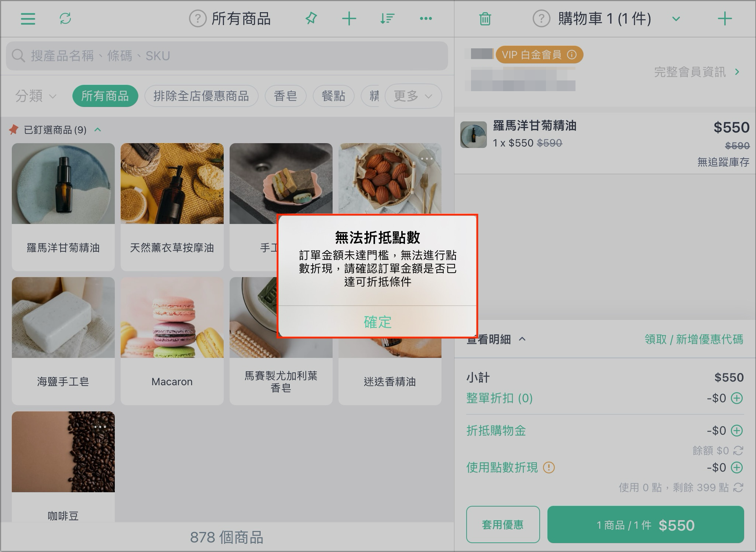Open options dots on 咖啡豆 card
The width and height of the screenshot is (756, 552).
point(100,427)
